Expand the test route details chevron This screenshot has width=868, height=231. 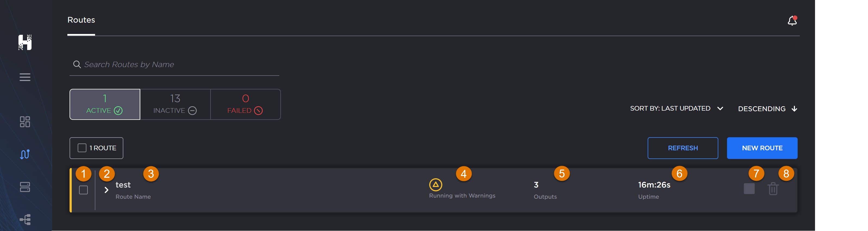click(x=106, y=190)
